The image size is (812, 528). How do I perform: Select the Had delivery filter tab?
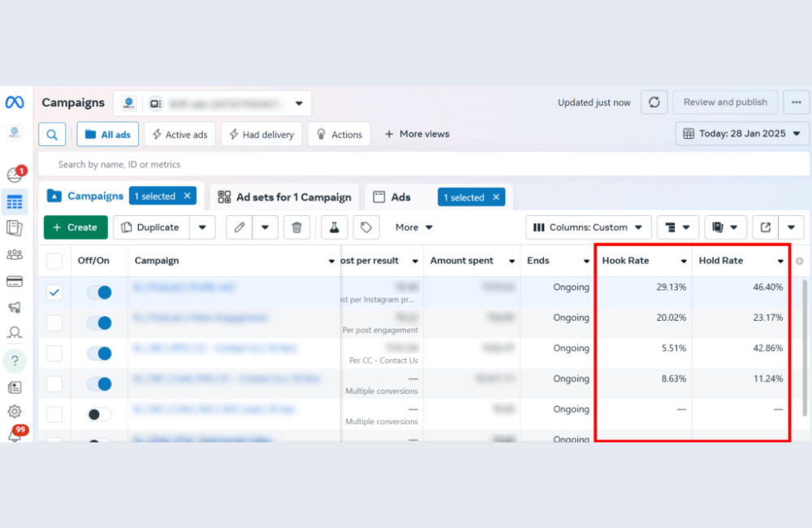[261, 133]
